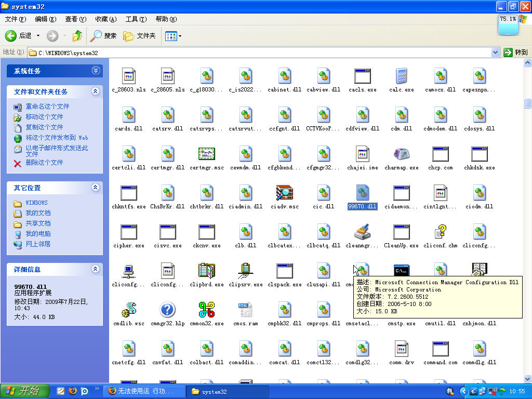Screen dimensions: 532x399
Task: Select the clipbrd.exe clipboard icon
Action: click(x=206, y=271)
